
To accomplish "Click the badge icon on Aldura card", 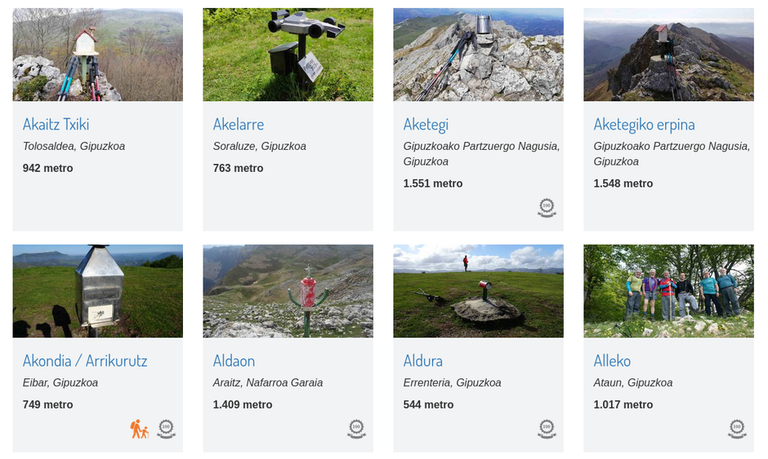I will (546, 429).
